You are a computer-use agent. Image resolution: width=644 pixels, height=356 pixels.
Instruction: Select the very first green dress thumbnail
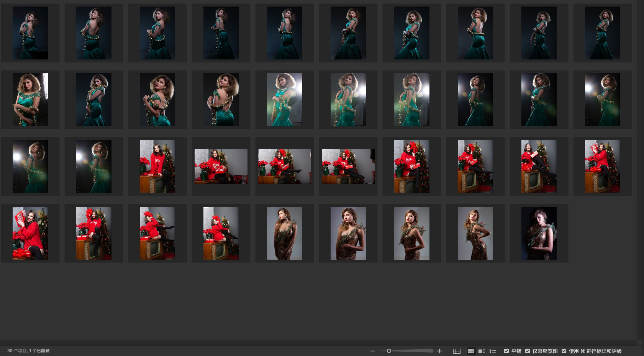click(30, 33)
